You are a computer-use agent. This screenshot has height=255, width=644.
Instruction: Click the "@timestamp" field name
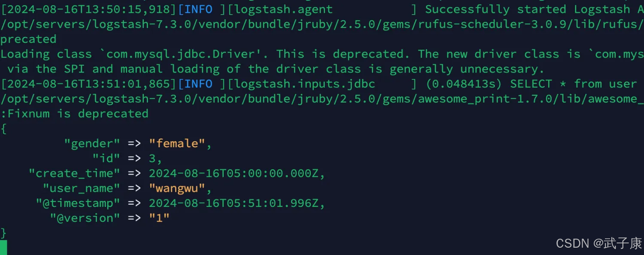point(78,203)
